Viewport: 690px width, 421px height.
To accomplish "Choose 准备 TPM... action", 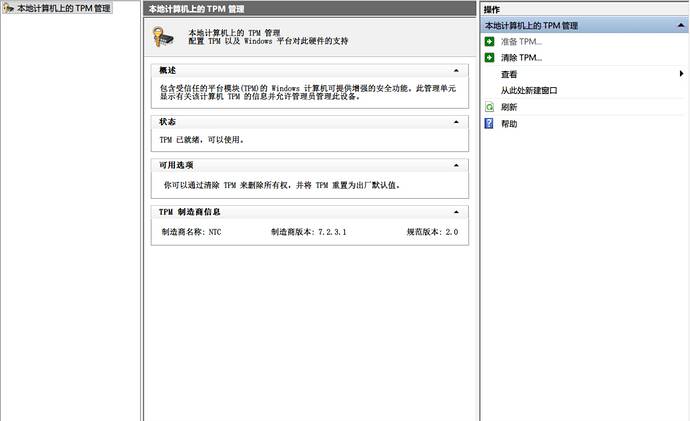I will coord(521,42).
